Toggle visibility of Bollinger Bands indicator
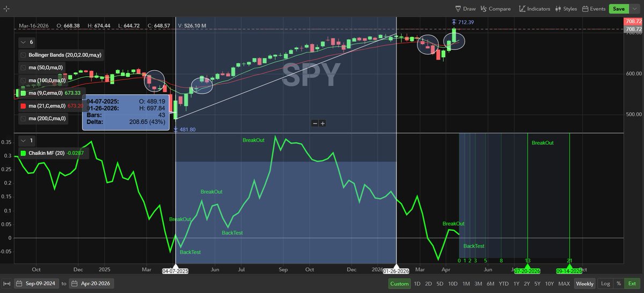Image resolution: width=644 pixels, height=293 pixels. (23, 55)
